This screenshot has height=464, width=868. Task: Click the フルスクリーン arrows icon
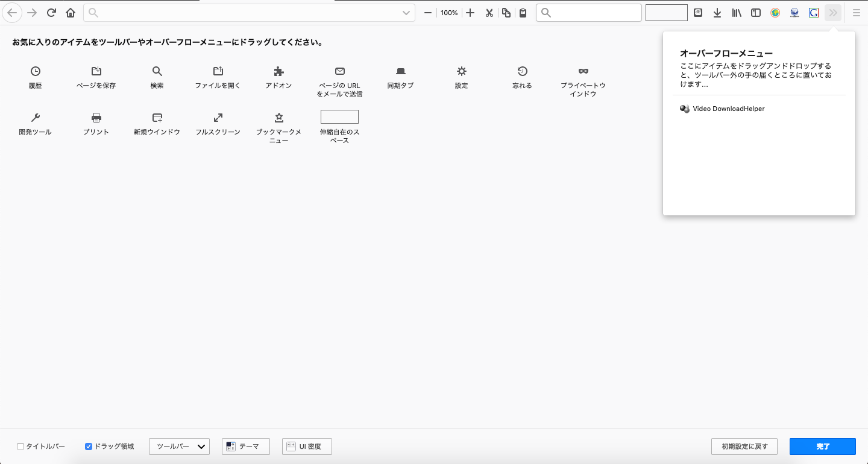click(x=218, y=118)
